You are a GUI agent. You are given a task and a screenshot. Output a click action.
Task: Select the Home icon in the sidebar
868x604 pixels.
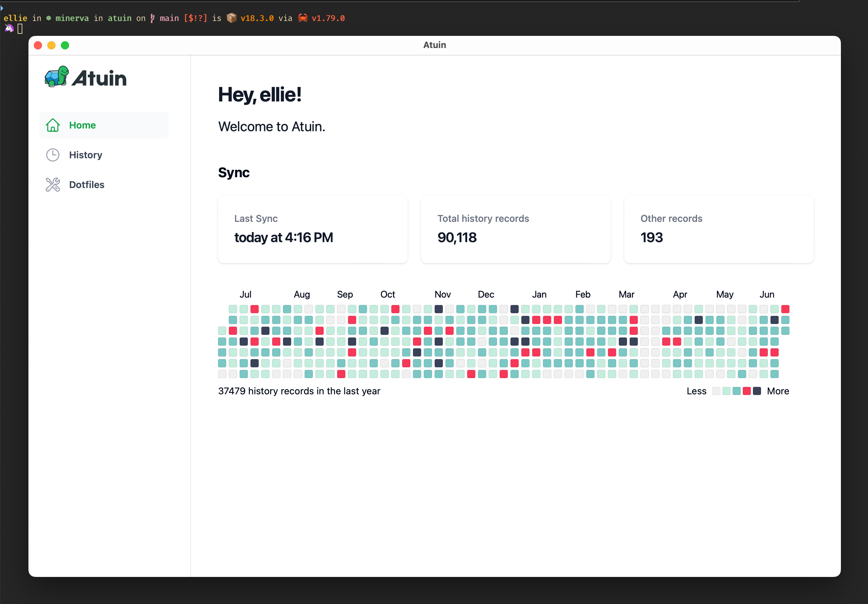(x=52, y=125)
